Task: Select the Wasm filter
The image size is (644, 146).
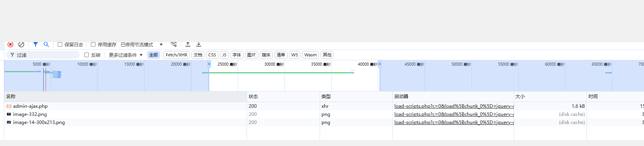Action: pos(310,55)
